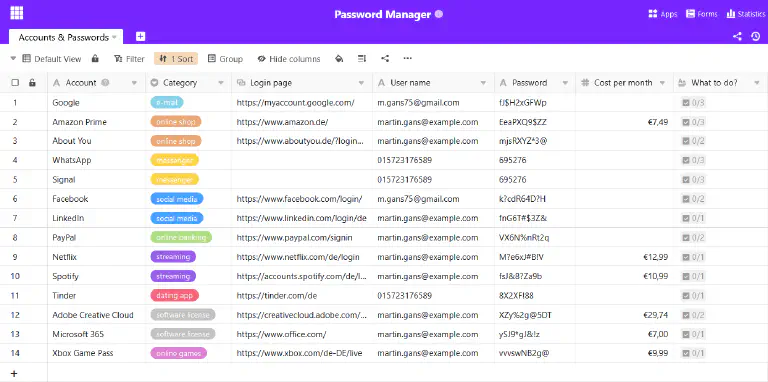Open the About You row checklist 0/2

693,141
